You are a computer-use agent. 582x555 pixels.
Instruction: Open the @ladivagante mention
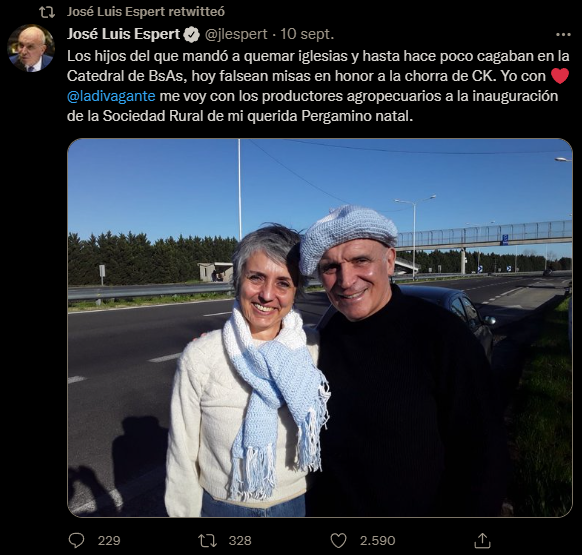click(111, 96)
